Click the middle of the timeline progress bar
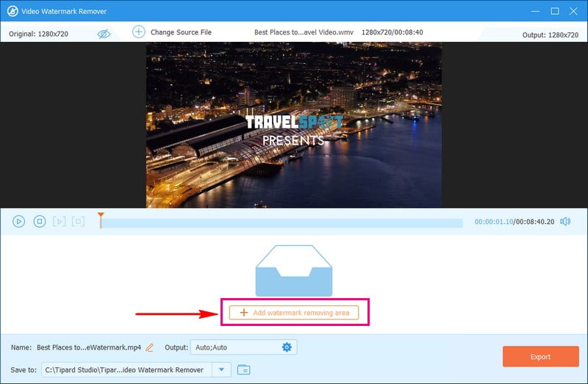 point(282,222)
